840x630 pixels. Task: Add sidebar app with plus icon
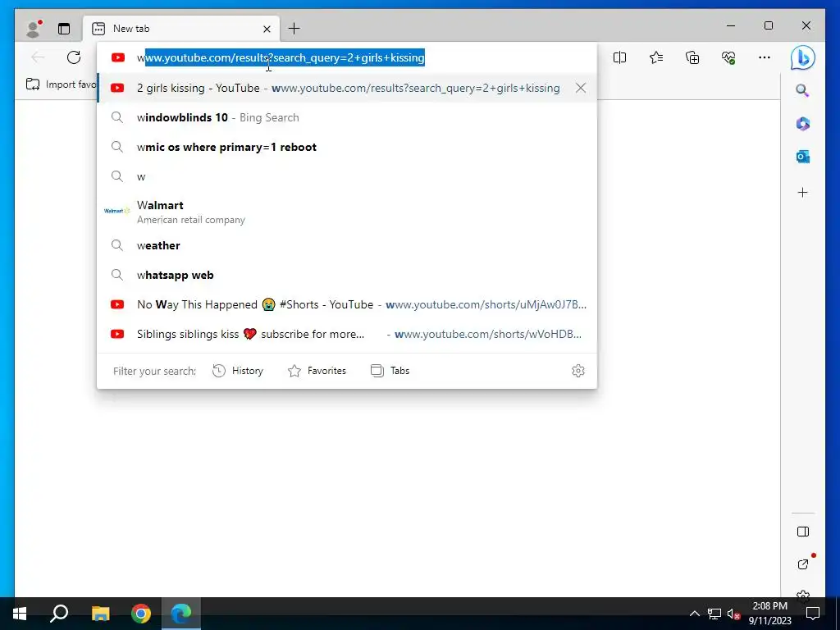click(802, 192)
